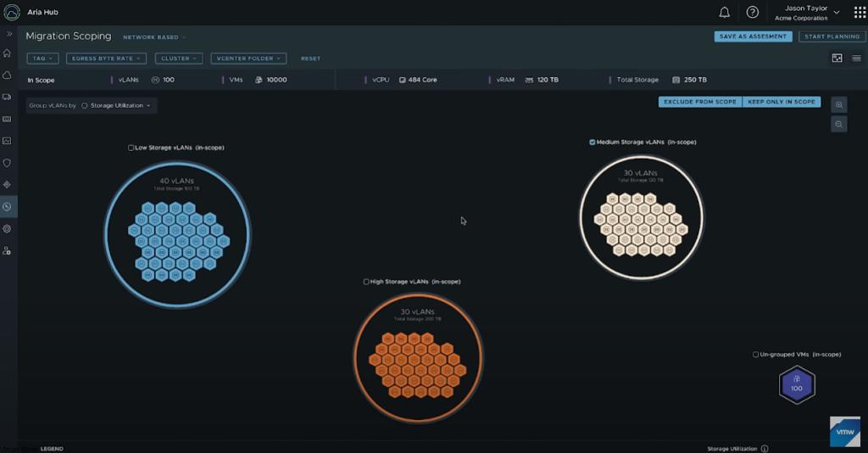This screenshot has height=453, width=868.
Task: Select the Storage Utilization radio circle
Action: coord(85,106)
